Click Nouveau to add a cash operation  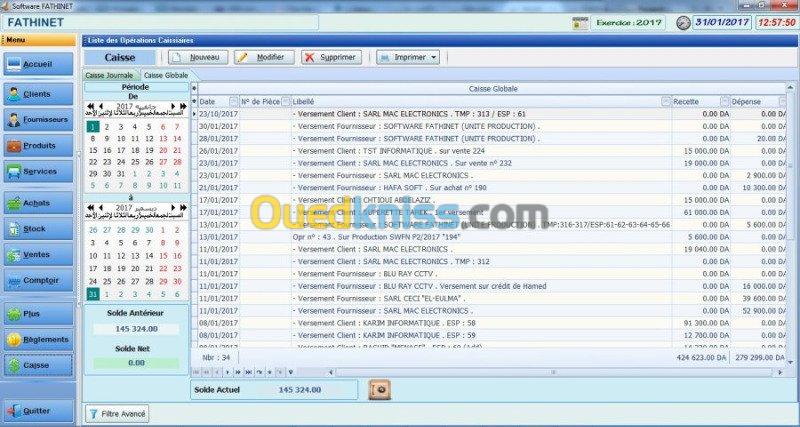point(198,57)
